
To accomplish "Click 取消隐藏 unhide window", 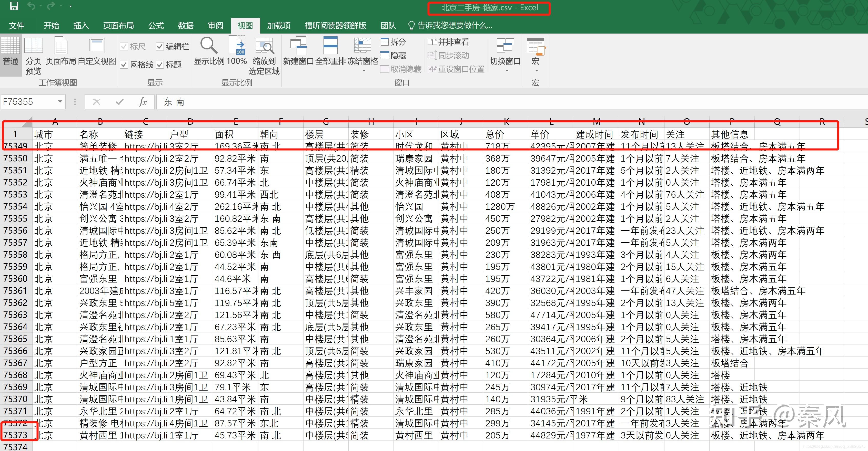I will 401,69.
